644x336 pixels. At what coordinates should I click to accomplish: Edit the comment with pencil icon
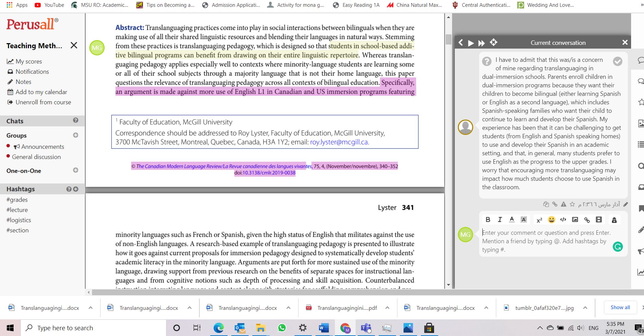[x=626, y=204]
